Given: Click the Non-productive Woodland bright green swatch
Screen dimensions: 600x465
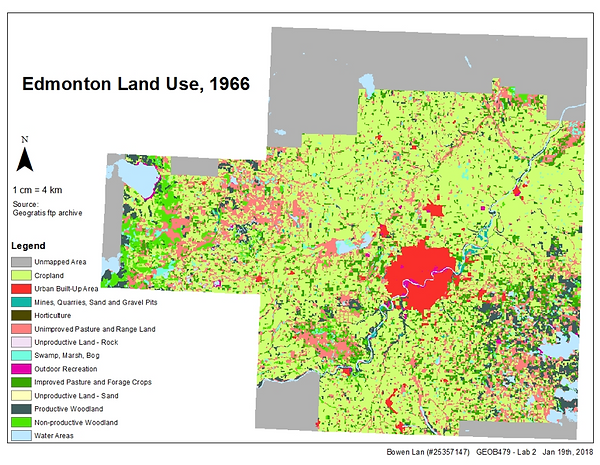Looking at the screenshot, I should (x=21, y=423).
